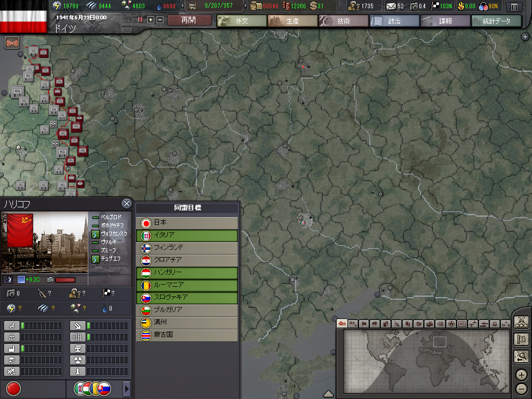This screenshot has height=399, width=532.
Task: Click the German flag in the corner
Action: pyautogui.click(x=23, y=20)
